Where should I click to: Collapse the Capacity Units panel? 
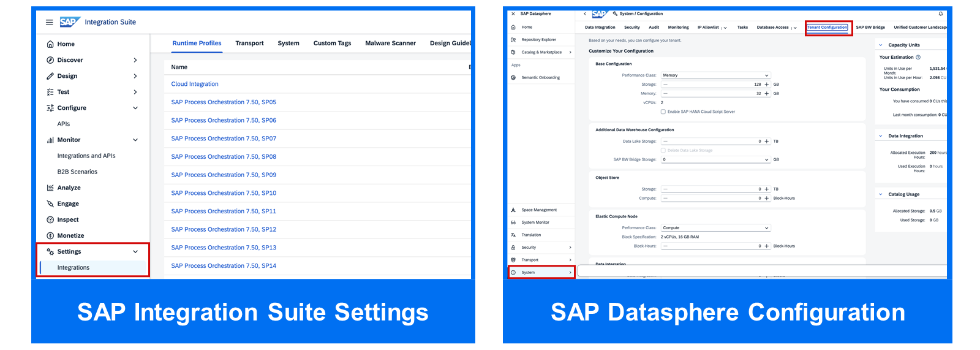coord(881,45)
